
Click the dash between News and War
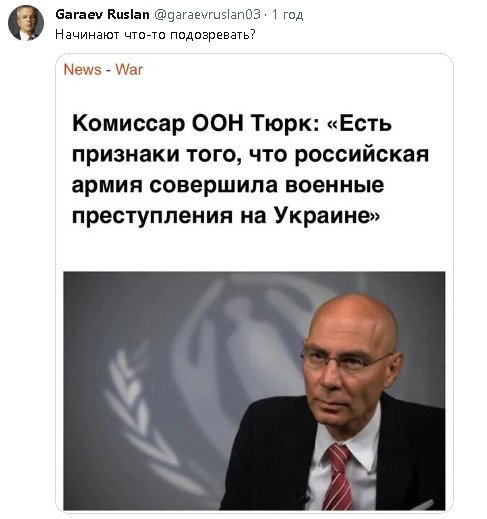pyautogui.click(x=108, y=70)
